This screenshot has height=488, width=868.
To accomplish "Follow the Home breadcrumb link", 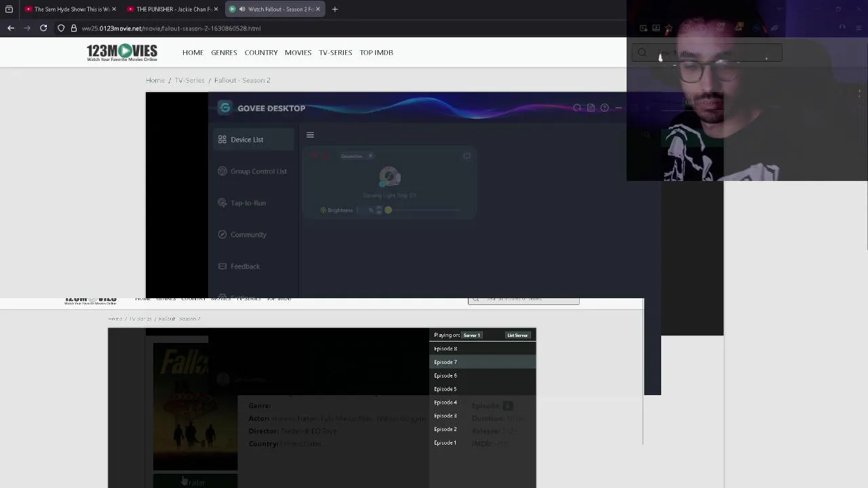I will click(x=155, y=80).
